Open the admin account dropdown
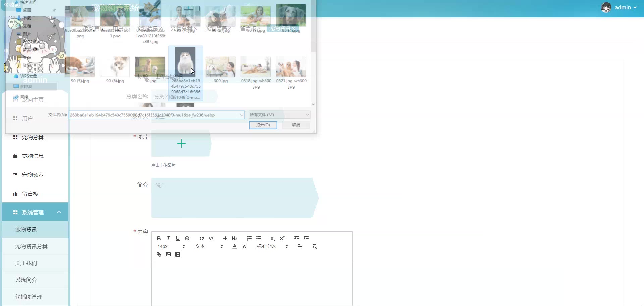This screenshot has height=306, width=644. (x=626, y=7)
